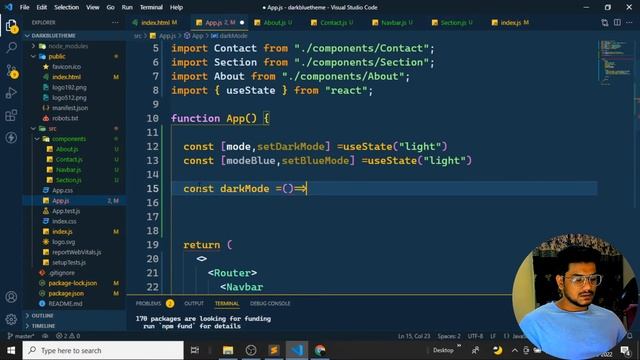640x360 pixels.
Task: Click the Explorer more actions ellipsis
Action: (115, 22)
